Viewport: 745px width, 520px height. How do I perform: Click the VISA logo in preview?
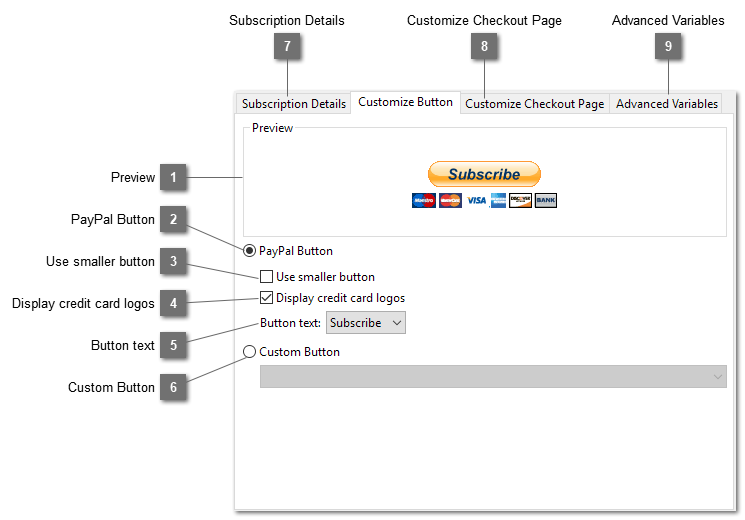[476, 201]
